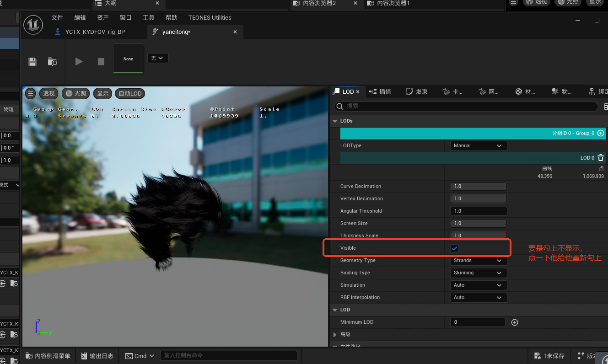Viewport: 608px width, 364px height.
Task: Open the Unreal Engine logo icon
Action: (33, 24)
